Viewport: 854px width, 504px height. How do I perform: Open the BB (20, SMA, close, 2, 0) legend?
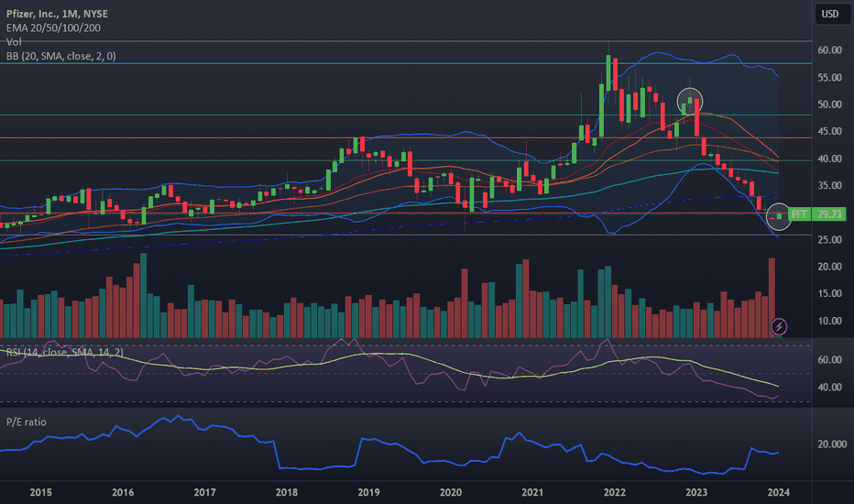click(x=61, y=56)
